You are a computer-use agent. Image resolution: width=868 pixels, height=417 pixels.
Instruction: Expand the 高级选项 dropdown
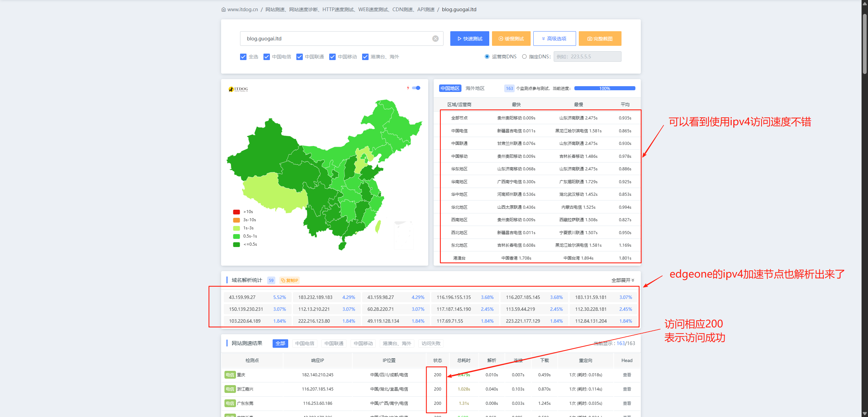coord(554,39)
